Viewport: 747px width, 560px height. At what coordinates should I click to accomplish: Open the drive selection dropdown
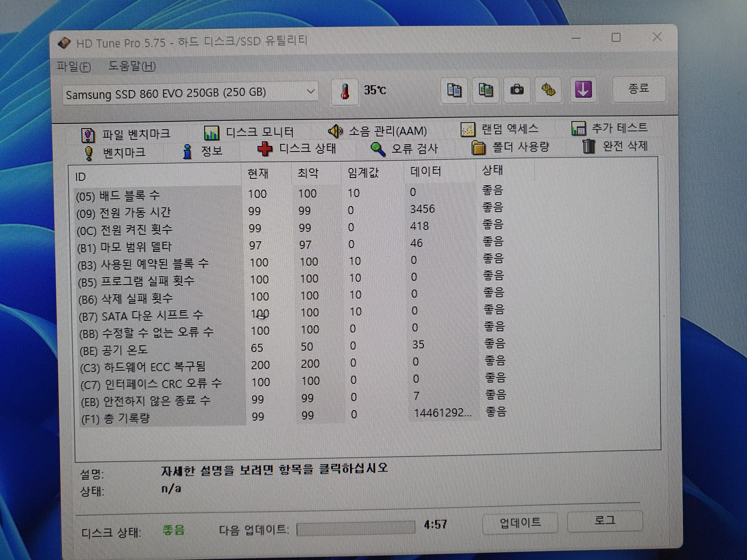click(x=190, y=93)
